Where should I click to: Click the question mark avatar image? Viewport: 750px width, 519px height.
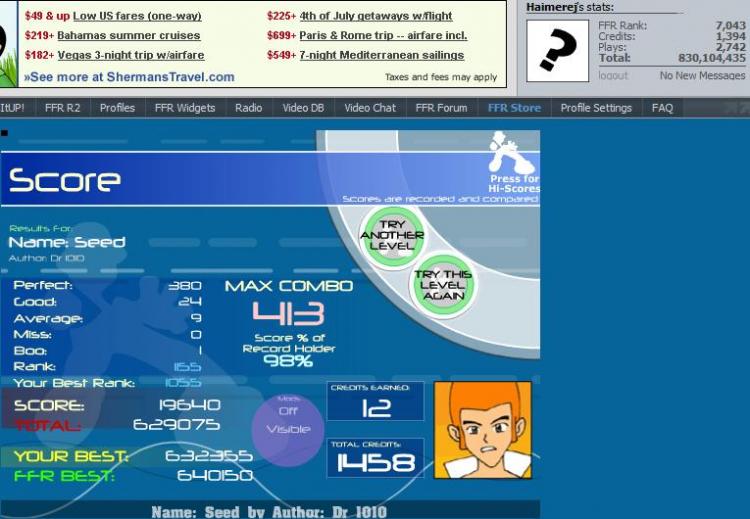coord(557,51)
